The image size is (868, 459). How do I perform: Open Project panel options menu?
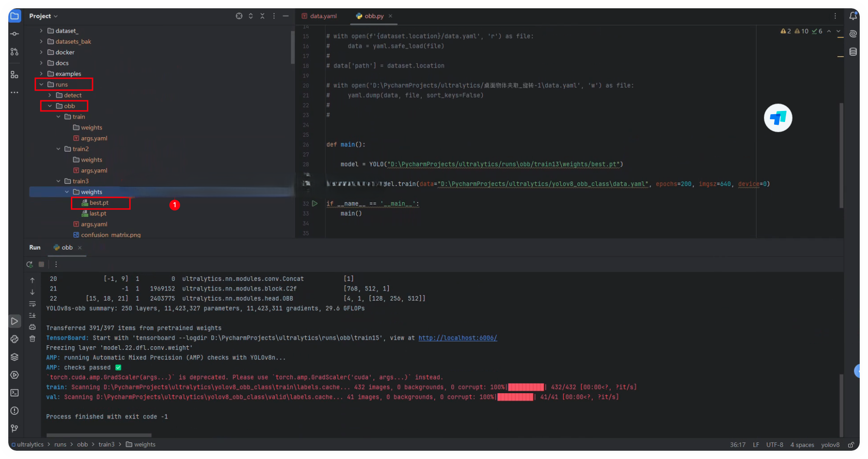[x=274, y=16]
